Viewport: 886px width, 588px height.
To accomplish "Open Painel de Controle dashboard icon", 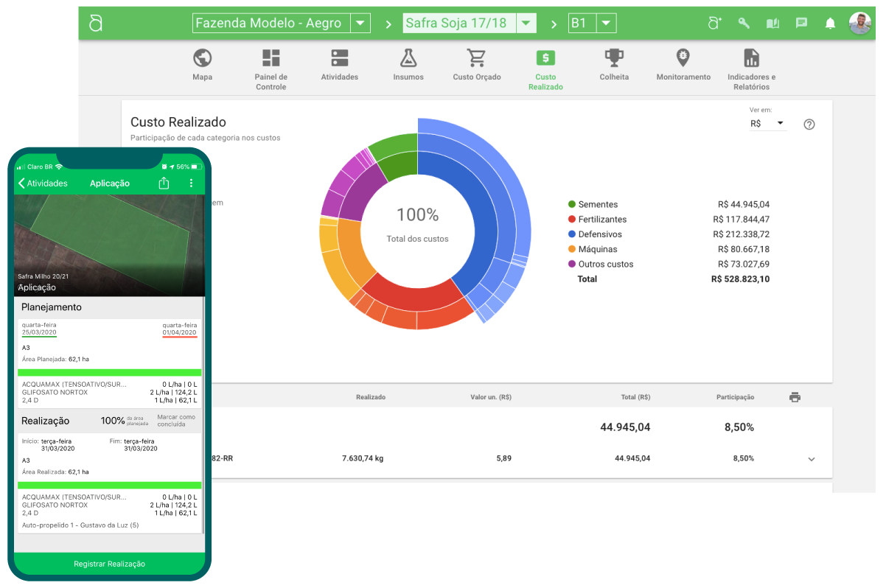I will tap(271, 58).
